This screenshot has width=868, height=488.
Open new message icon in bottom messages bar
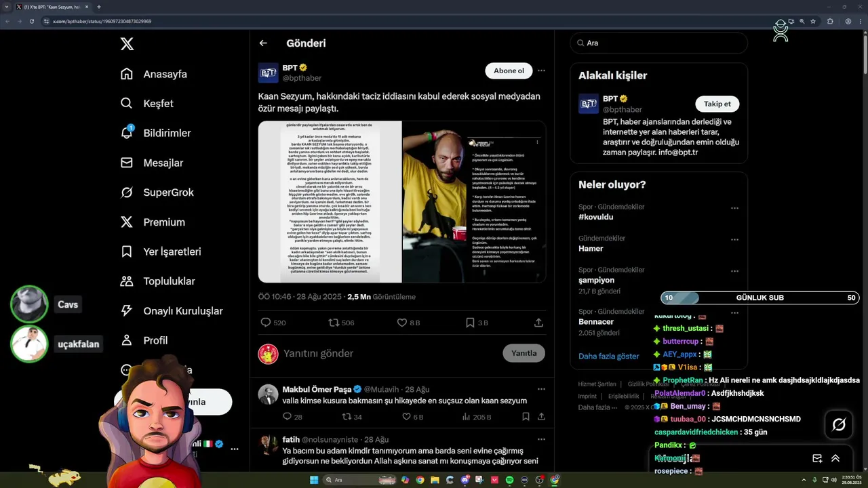coord(818,458)
